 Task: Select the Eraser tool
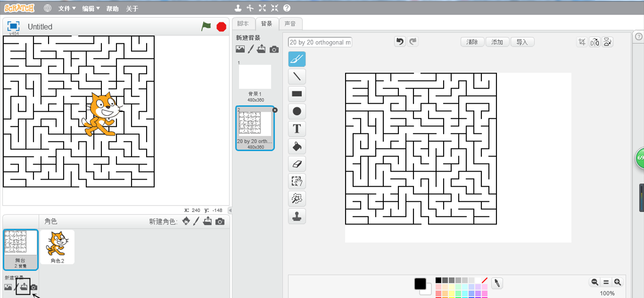297,164
